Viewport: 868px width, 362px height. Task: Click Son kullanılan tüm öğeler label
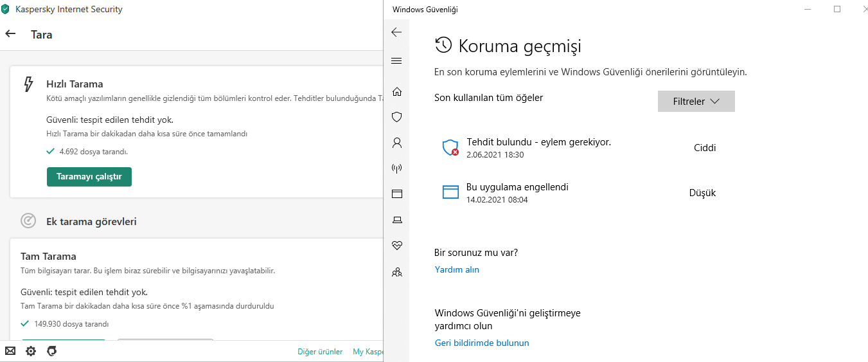coord(489,98)
